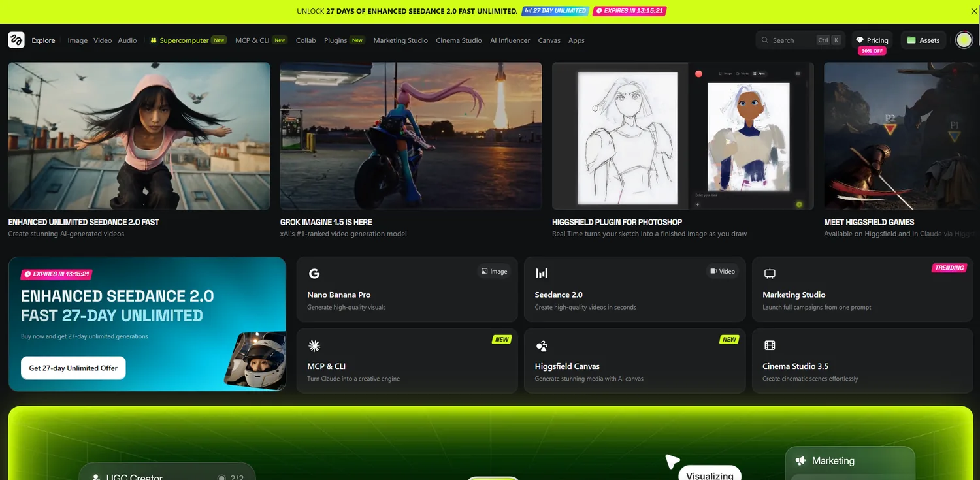The height and width of the screenshot is (480, 980).
Task: Open the Grok Imagine motorcycle thumbnail
Action: pos(411,136)
